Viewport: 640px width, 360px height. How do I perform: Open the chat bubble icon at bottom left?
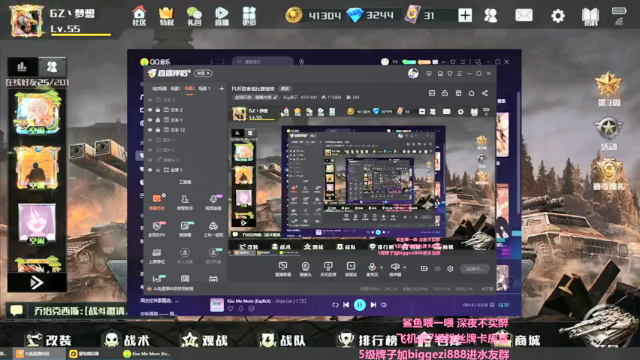16,311
